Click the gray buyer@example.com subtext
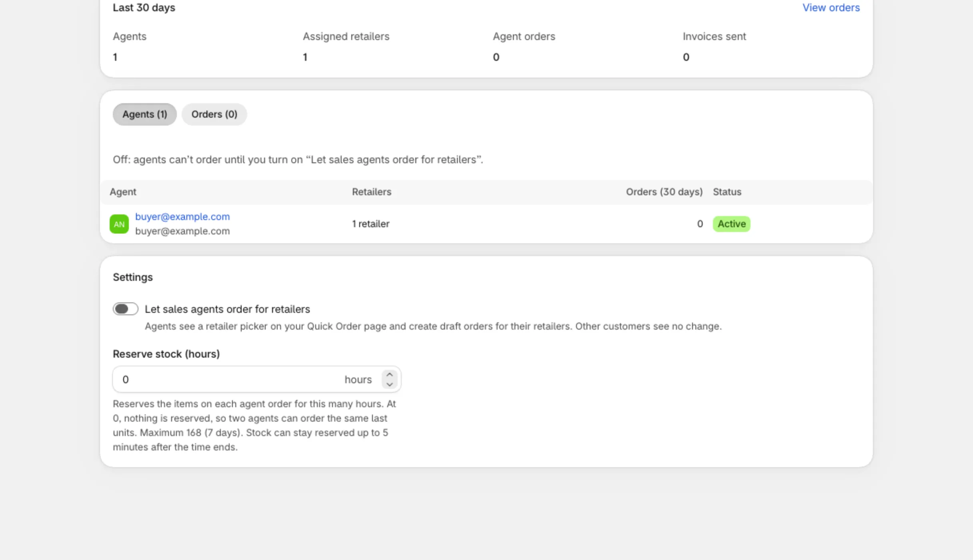Viewport: 973px width, 560px height. 182,231
